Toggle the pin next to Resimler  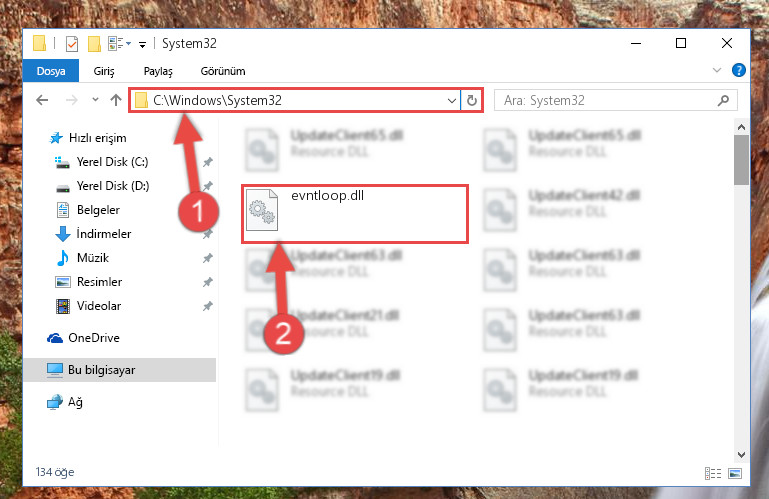[207, 282]
